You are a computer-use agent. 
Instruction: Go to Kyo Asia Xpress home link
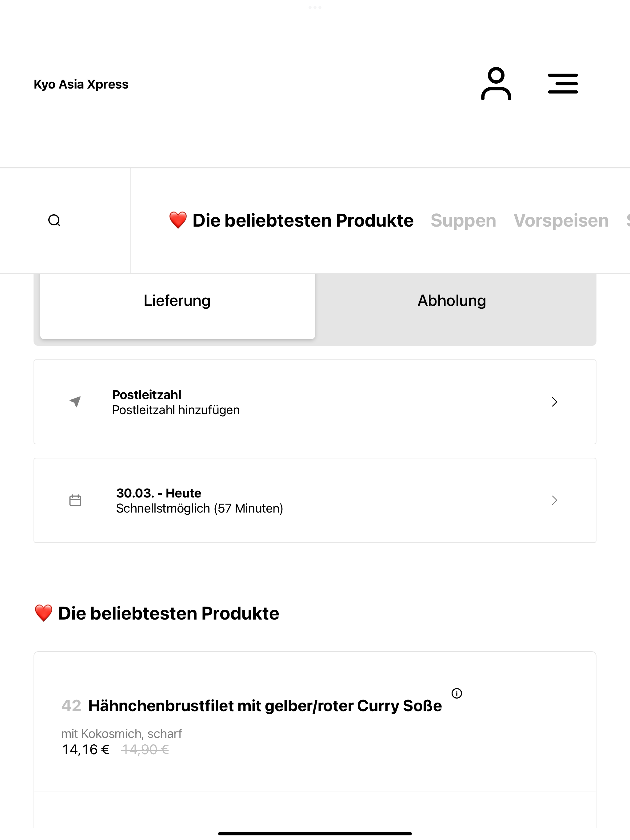tap(81, 84)
